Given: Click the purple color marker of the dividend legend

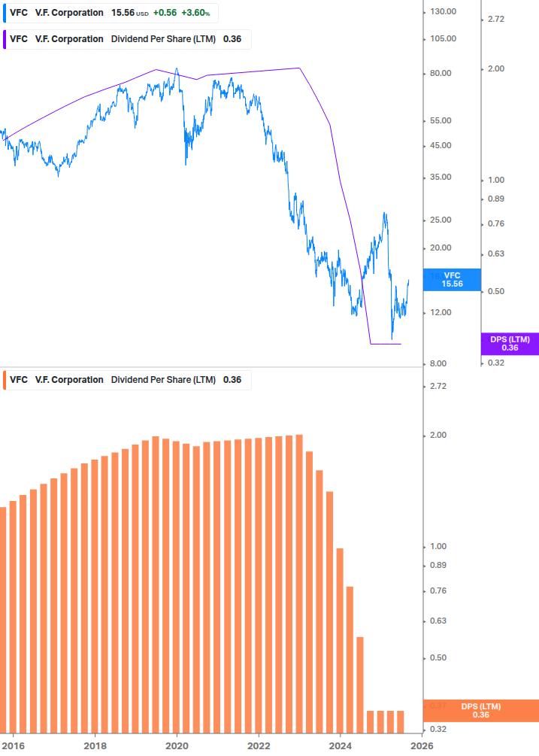Looking at the screenshot, I should tap(5, 40).
